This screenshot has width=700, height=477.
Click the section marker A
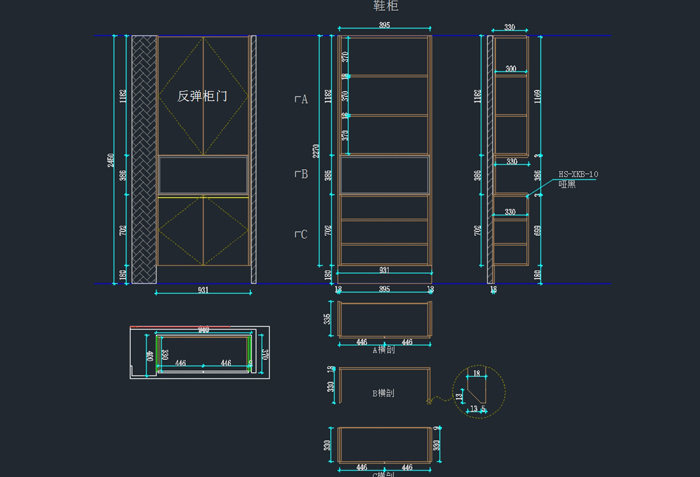tap(300, 99)
